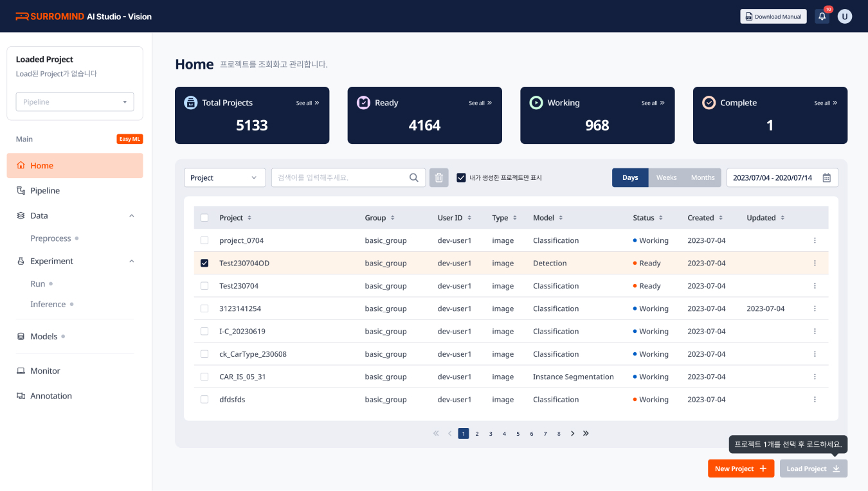Click the search magnifier icon
The height and width of the screenshot is (491, 868).
point(414,178)
